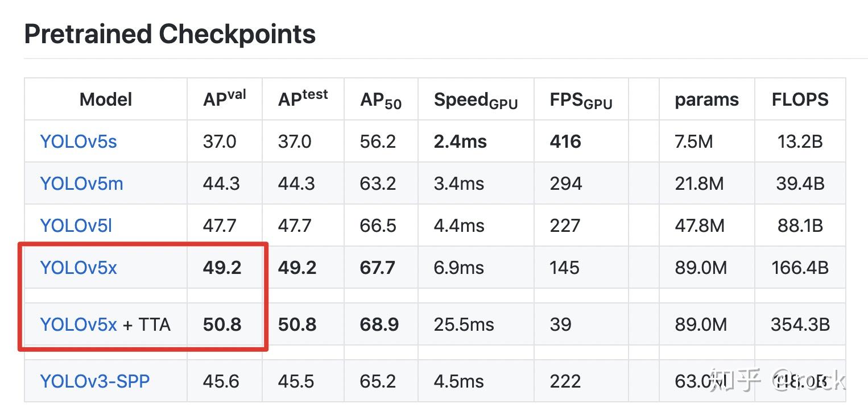
Task: Click the bold 68.9 AP50 value
Action: [379, 324]
